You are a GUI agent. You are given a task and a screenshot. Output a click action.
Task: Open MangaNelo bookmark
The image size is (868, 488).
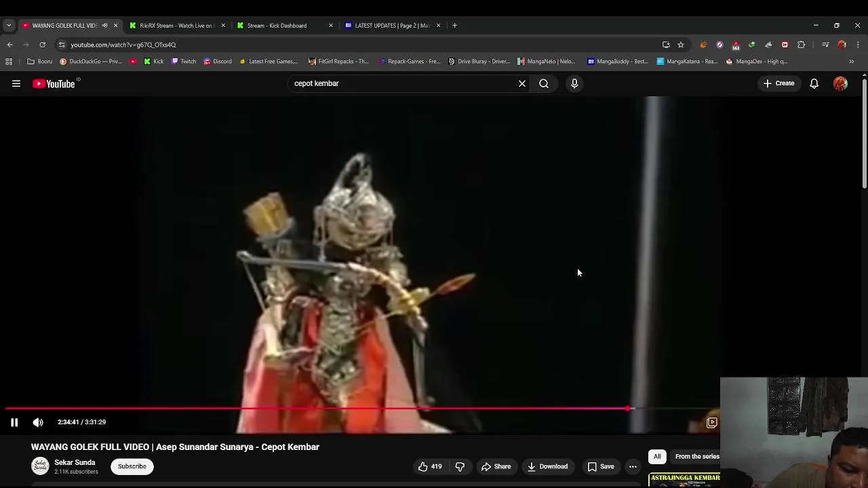[546, 61]
